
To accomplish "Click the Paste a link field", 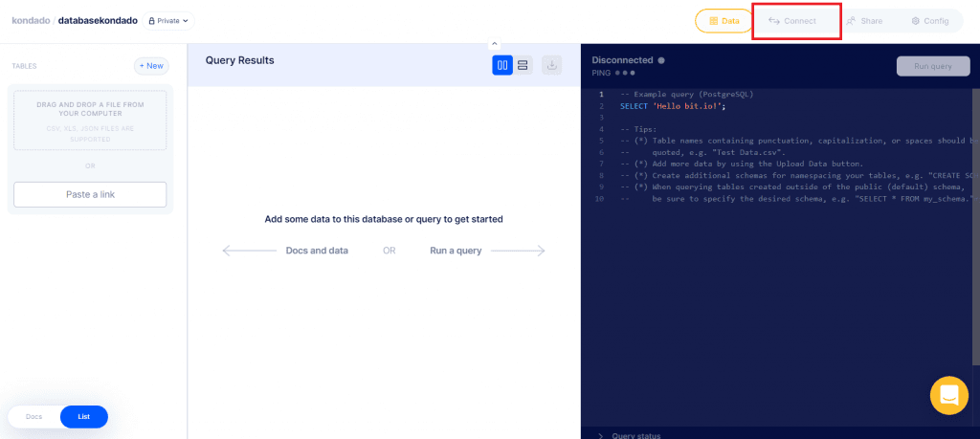I will click(90, 195).
